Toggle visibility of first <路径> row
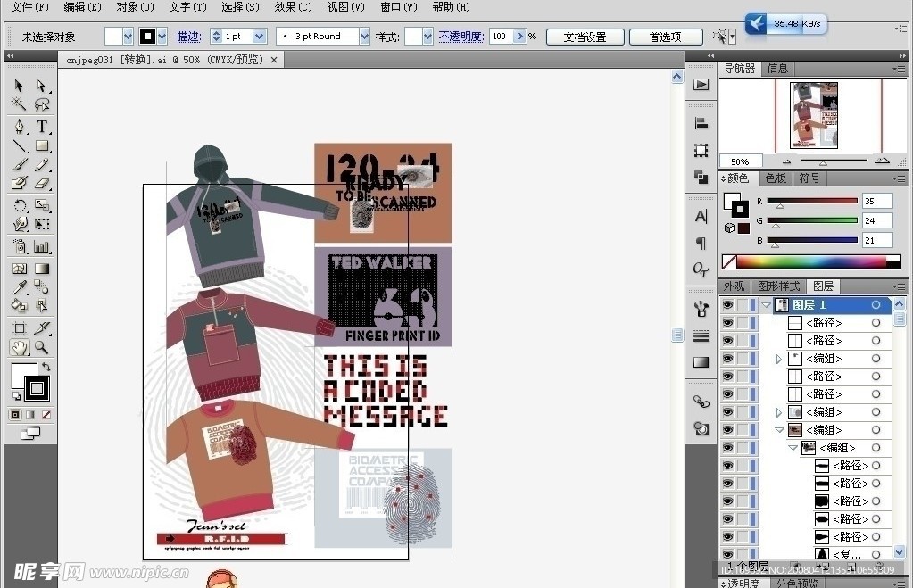 tap(727, 322)
